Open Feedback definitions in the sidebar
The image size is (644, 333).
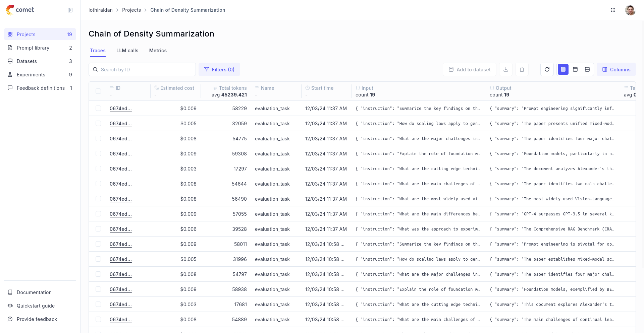(x=41, y=88)
